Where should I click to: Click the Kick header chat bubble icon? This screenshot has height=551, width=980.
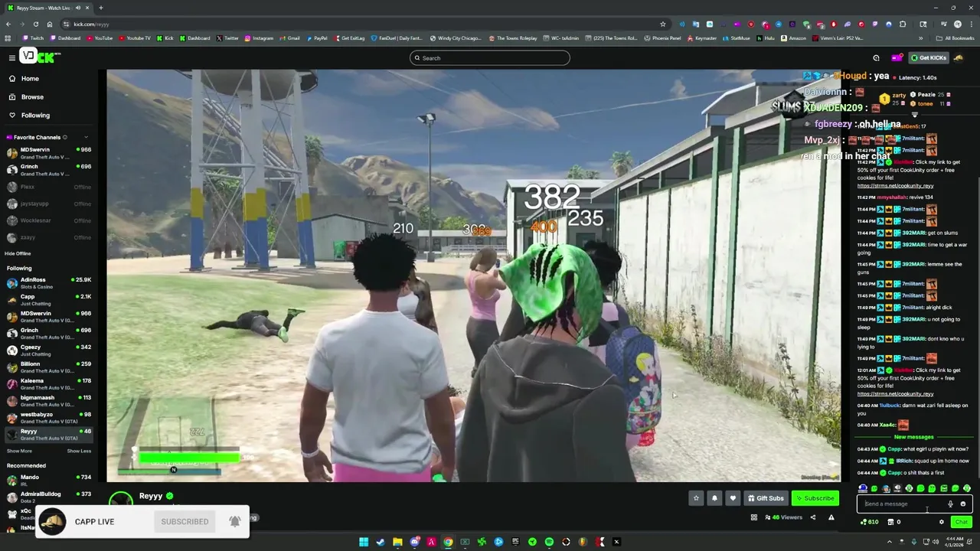pyautogui.click(x=877, y=57)
